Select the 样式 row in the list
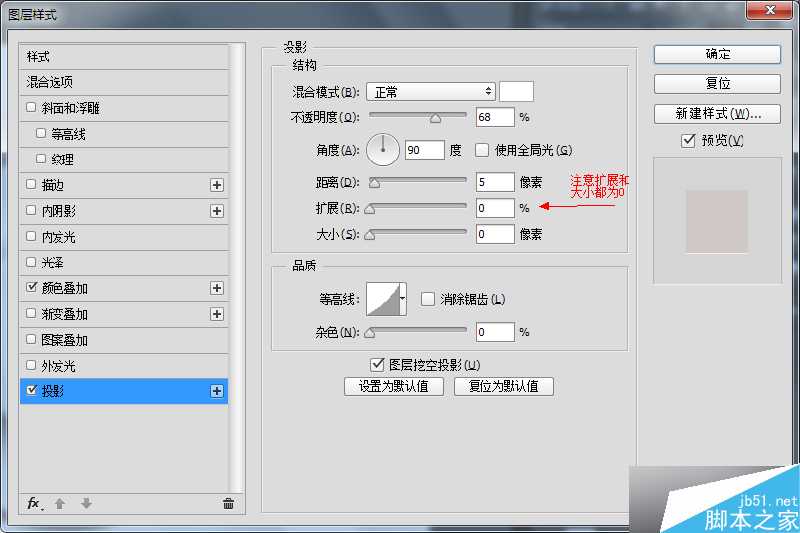This screenshot has height=533, width=800. pyautogui.click(x=123, y=57)
